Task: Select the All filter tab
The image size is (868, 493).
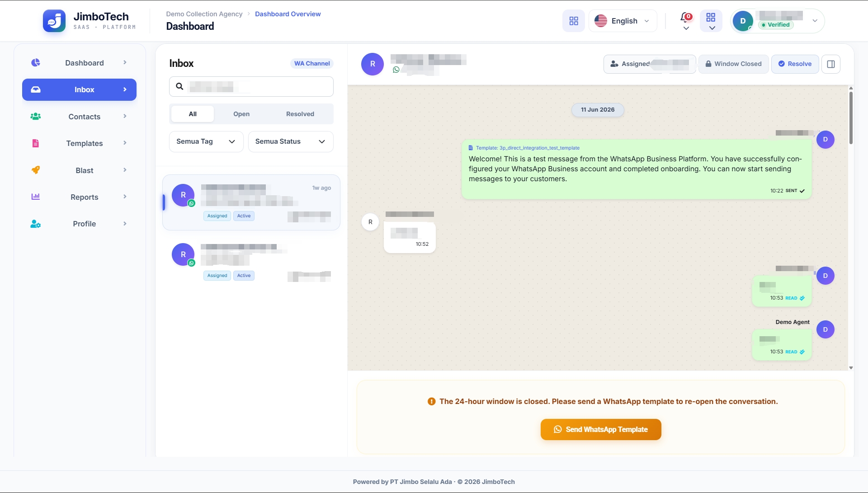Action: [193, 114]
